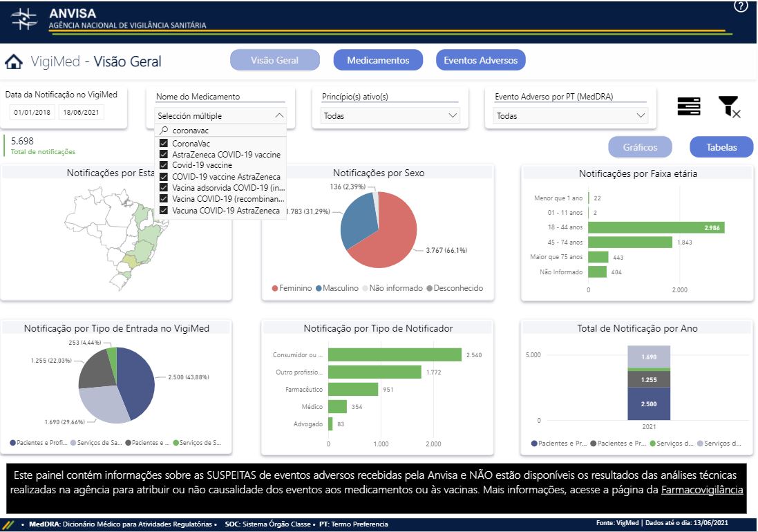
Task: Click the Médico bar
Action: point(337,406)
